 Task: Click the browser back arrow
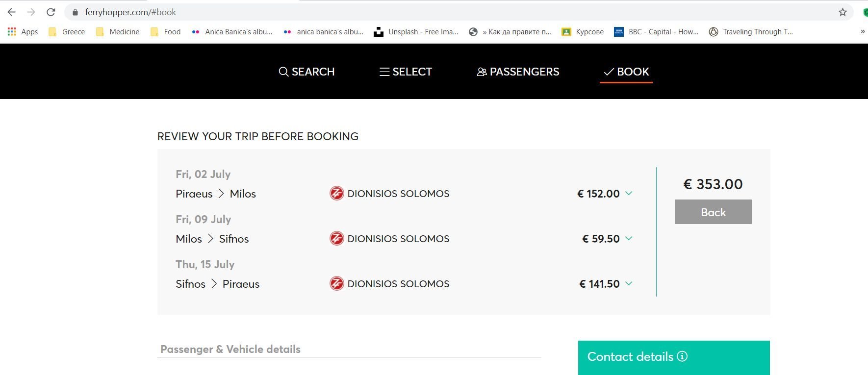tap(12, 12)
